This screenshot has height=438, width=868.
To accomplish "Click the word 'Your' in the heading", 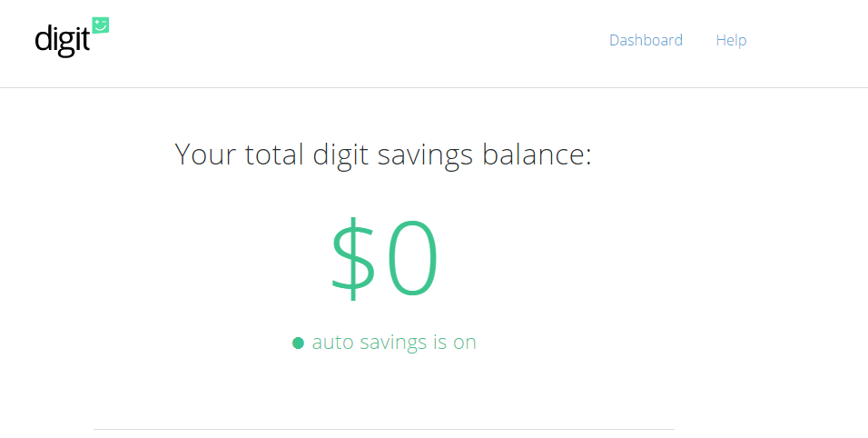I will tap(205, 154).
